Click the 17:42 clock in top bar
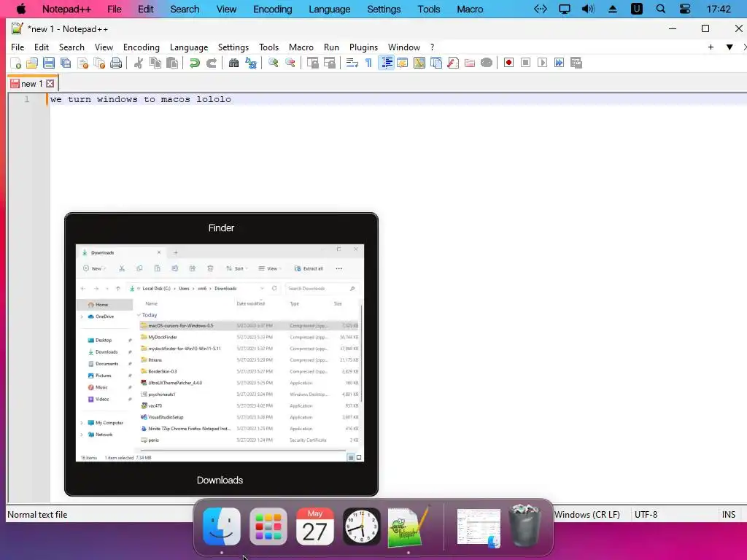The height and width of the screenshot is (560, 747). pos(719,9)
